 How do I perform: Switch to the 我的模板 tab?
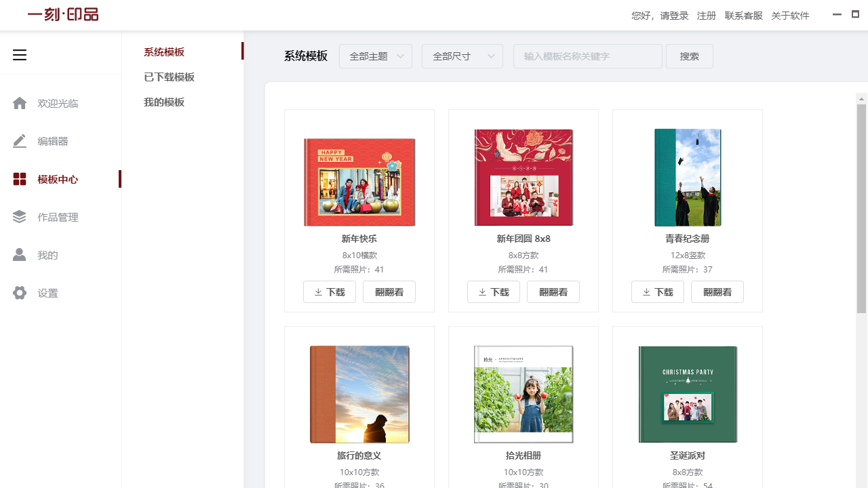[164, 102]
